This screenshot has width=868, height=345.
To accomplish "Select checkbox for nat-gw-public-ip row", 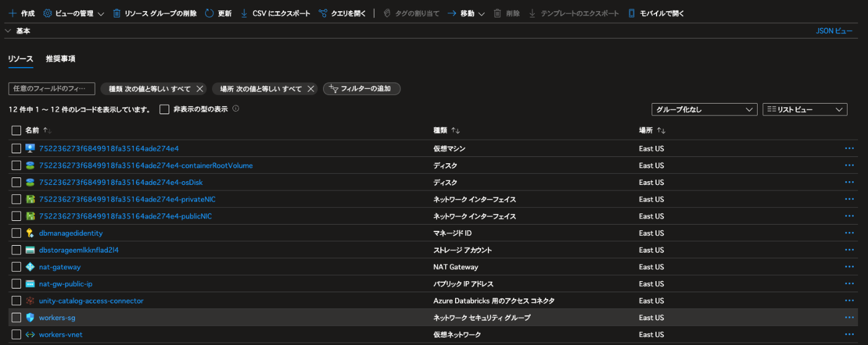I will 16,284.
